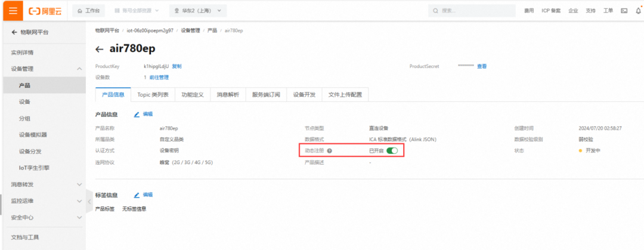Viewport: 644px width, 250px height.
Task: Click the 直连设备 node type value
Action: coord(379,128)
